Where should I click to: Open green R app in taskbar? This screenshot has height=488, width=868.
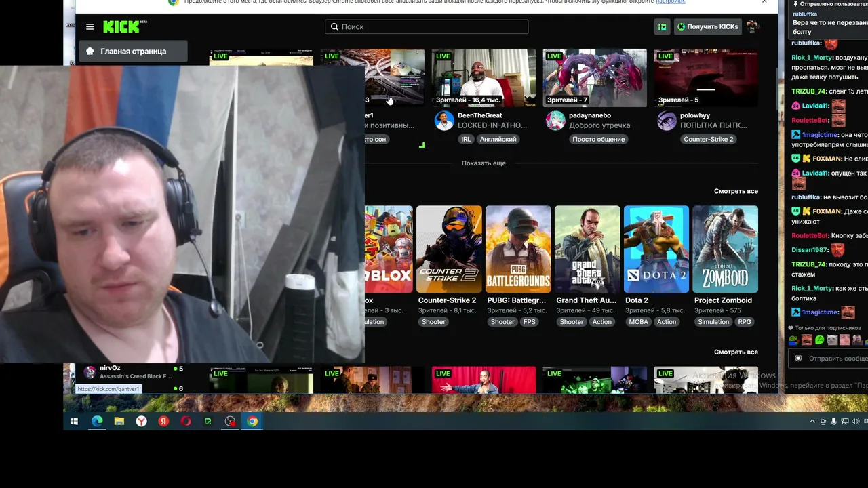click(x=208, y=422)
